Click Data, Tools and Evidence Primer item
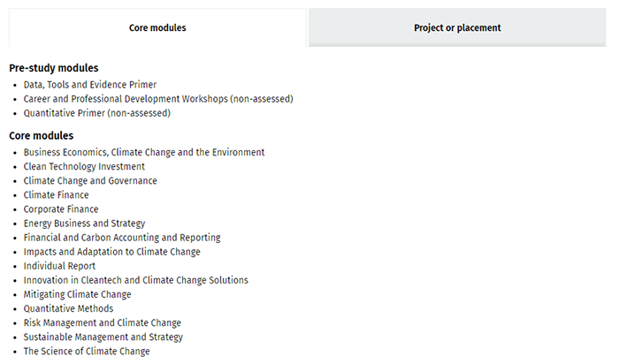 (x=90, y=85)
